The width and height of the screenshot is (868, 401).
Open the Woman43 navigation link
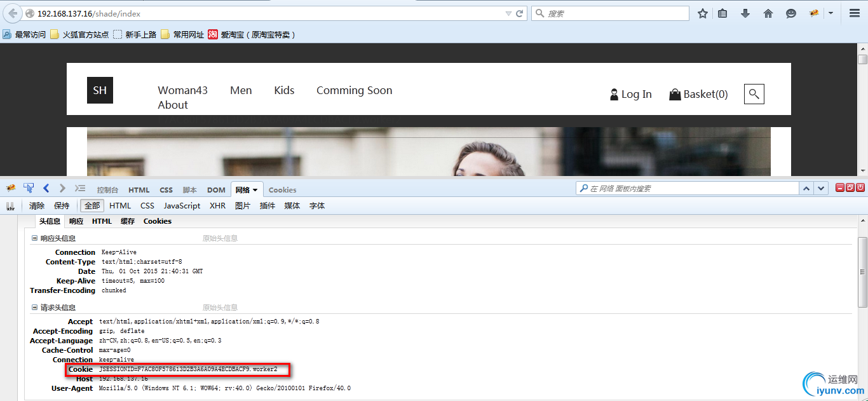pyautogui.click(x=183, y=90)
